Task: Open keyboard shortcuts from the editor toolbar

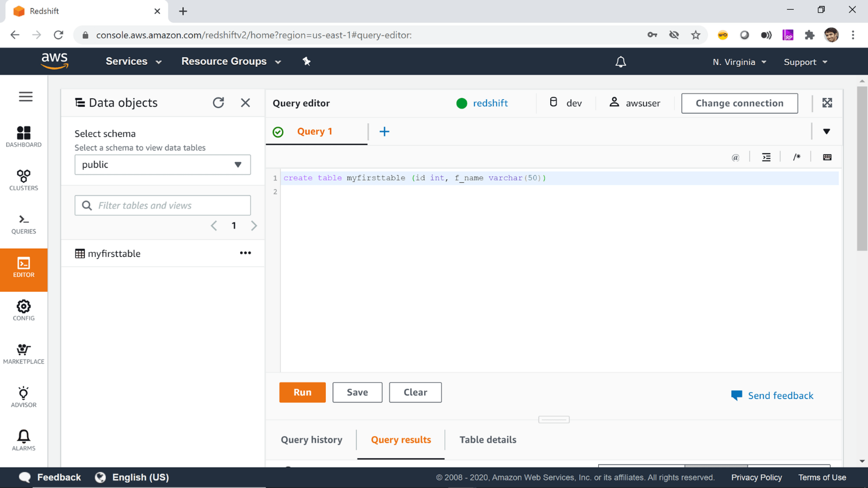Action: pos(827,156)
